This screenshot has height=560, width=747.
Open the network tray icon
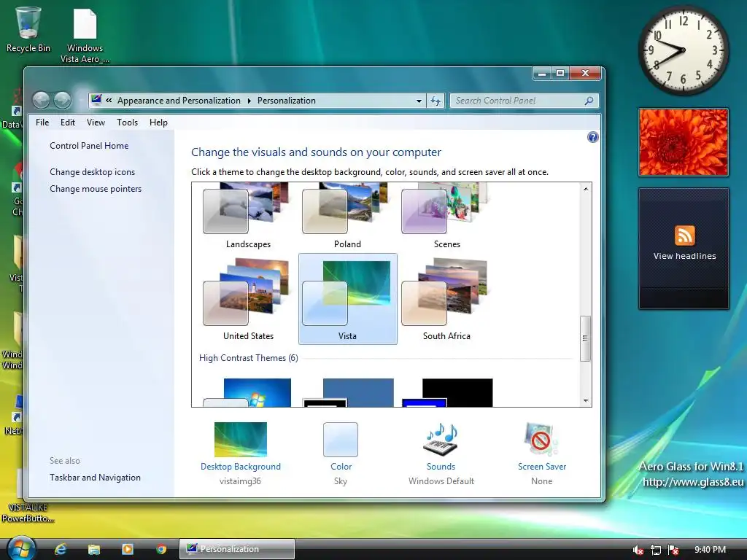[x=656, y=551]
